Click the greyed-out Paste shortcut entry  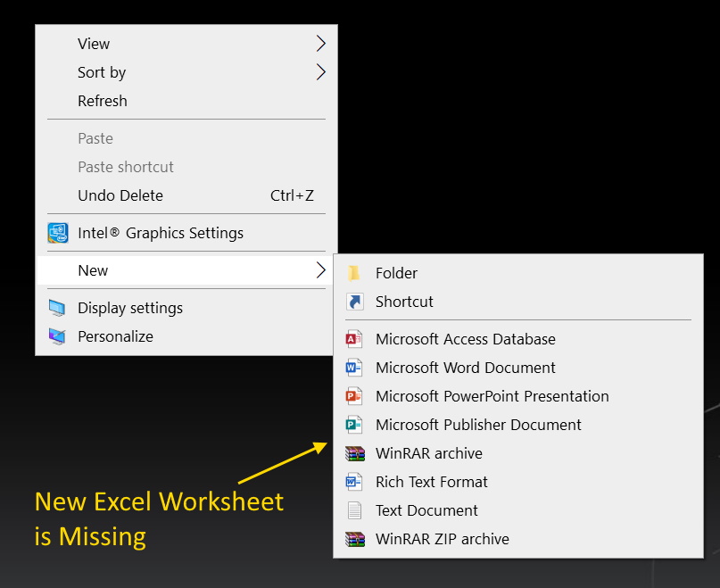pyautogui.click(x=186, y=167)
